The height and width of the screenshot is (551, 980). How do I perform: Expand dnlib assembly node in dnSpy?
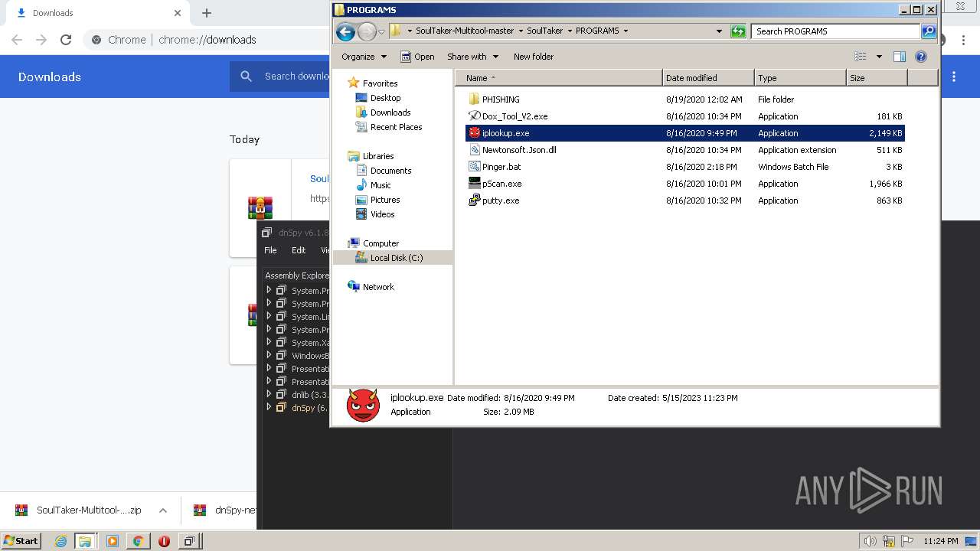tap(269, 395)
